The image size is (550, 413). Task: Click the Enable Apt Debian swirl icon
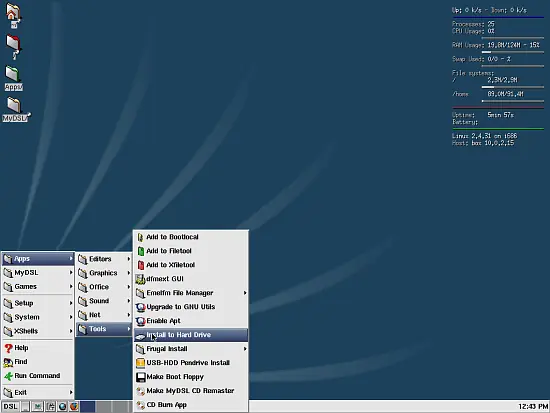pyautogui.click(x=140, y=321)
